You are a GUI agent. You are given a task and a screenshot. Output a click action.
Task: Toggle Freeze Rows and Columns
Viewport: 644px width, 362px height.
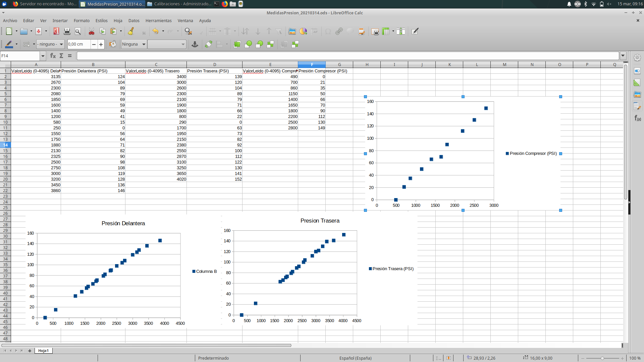pyautogui.click(x=386, y=32)
